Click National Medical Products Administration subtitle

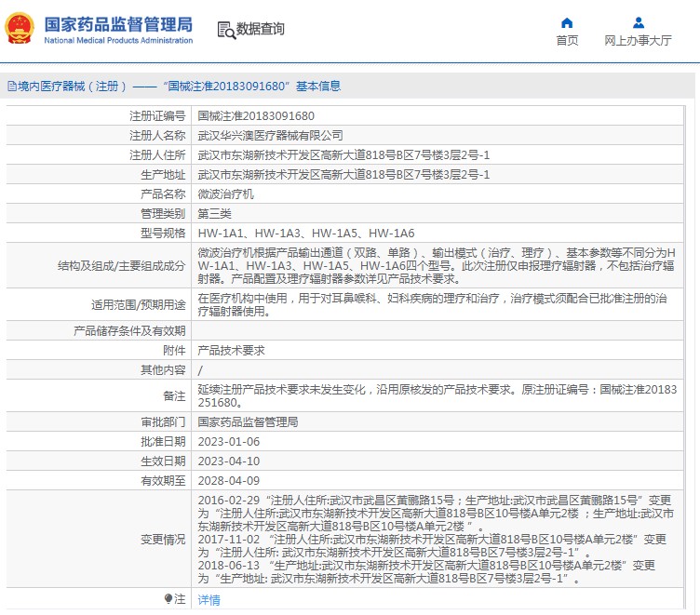(118, 40)
